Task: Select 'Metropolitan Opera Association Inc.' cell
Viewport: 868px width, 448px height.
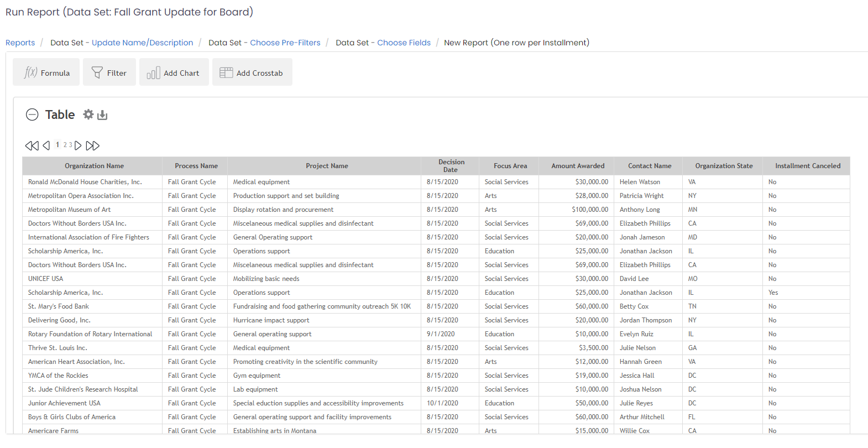Action: 92,196
